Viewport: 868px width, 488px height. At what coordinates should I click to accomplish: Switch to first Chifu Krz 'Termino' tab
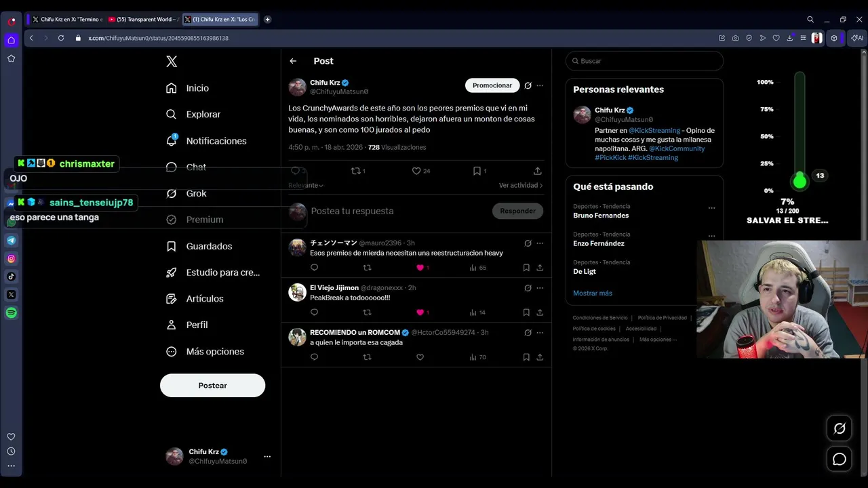pos(67,20)
